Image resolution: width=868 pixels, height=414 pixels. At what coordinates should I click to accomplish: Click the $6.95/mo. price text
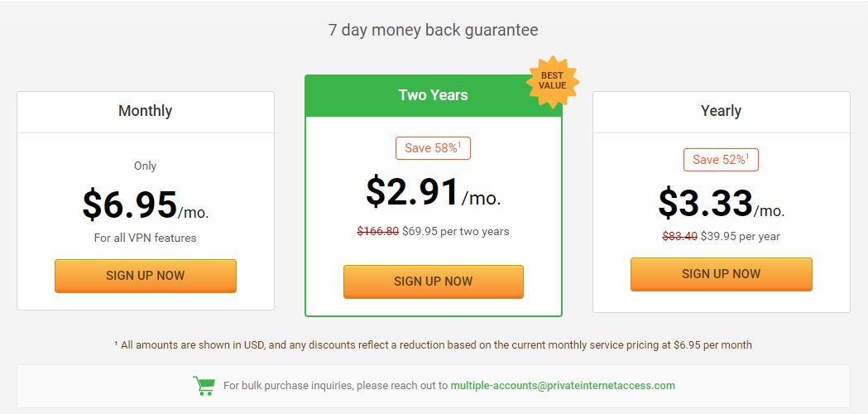pos(146,205)
